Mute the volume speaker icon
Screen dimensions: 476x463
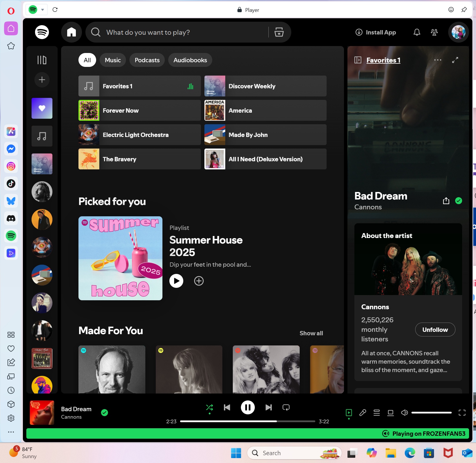tap(404, 413)
